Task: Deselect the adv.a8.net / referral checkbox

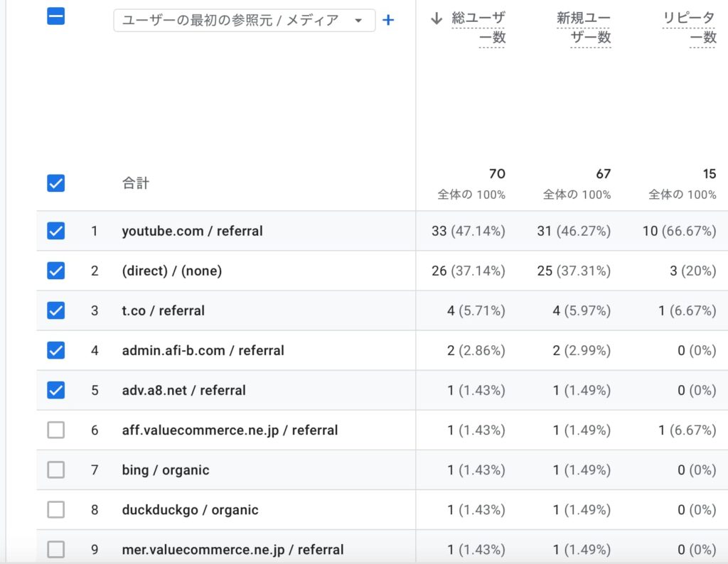Action: 55,390
